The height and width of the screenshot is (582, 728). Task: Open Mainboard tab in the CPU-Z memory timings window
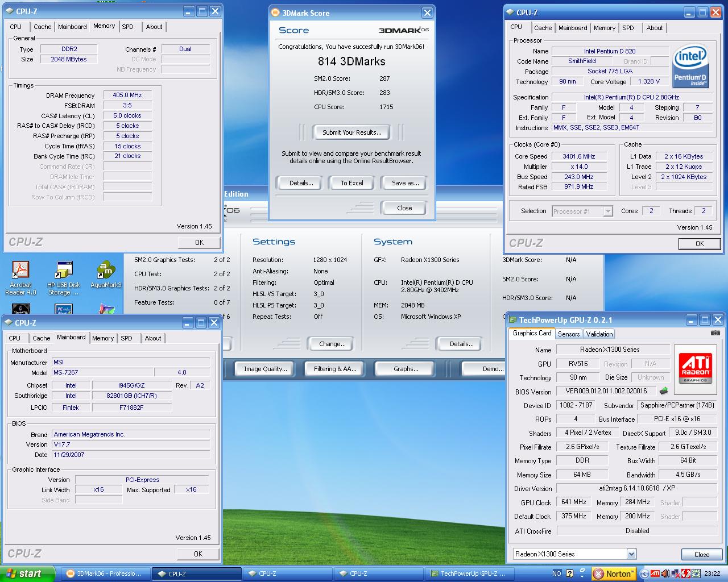tap(72, 27)
